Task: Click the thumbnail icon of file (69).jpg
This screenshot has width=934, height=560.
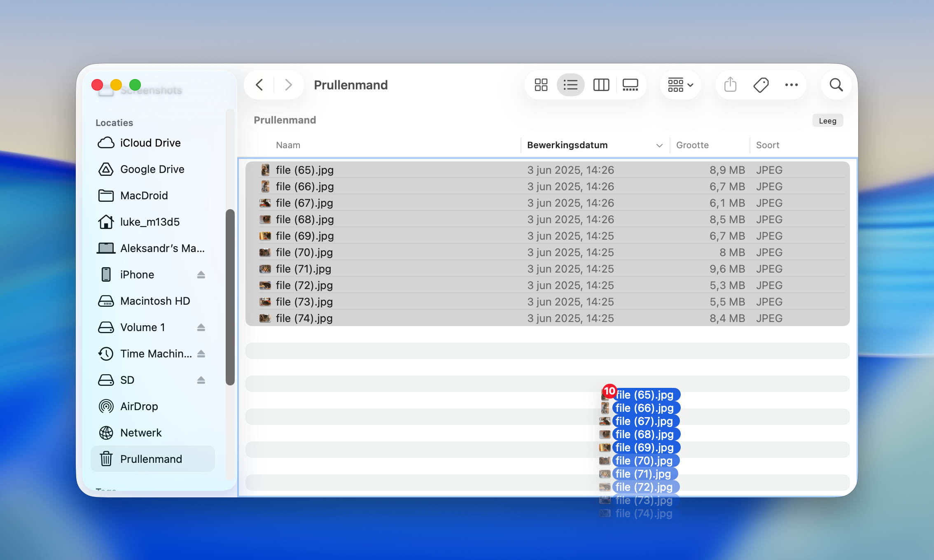Action: point(265,236)
